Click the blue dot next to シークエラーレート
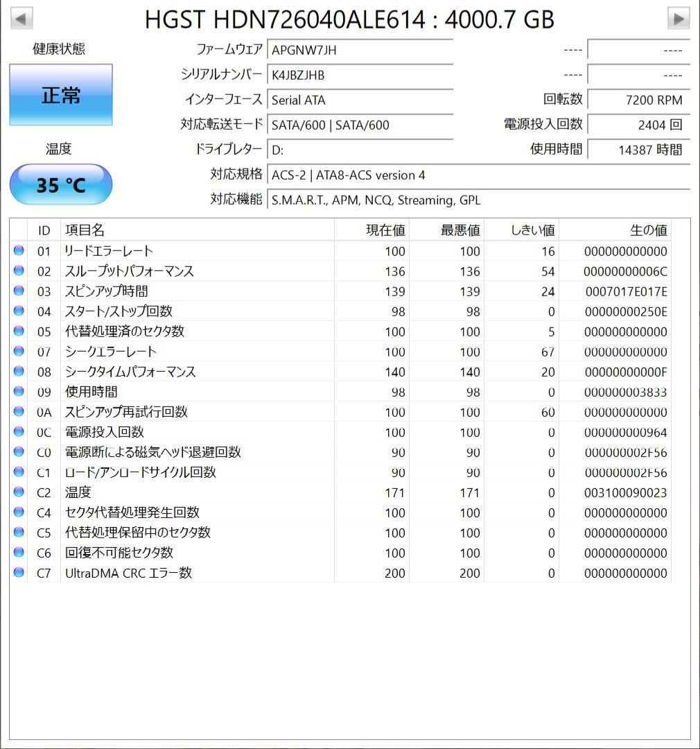The height and width of the screenshot is (749, 700). coord(19,352)
